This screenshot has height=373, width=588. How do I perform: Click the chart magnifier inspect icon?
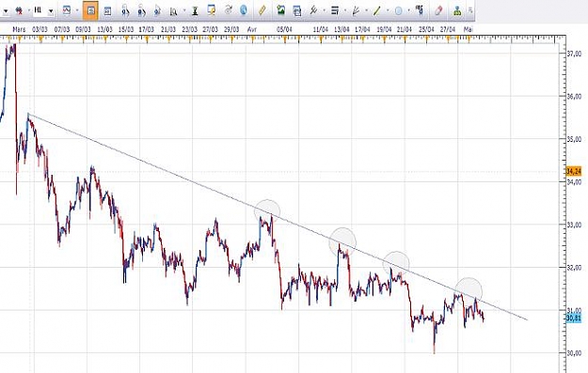pyautogui.click(x=173, y=11)
